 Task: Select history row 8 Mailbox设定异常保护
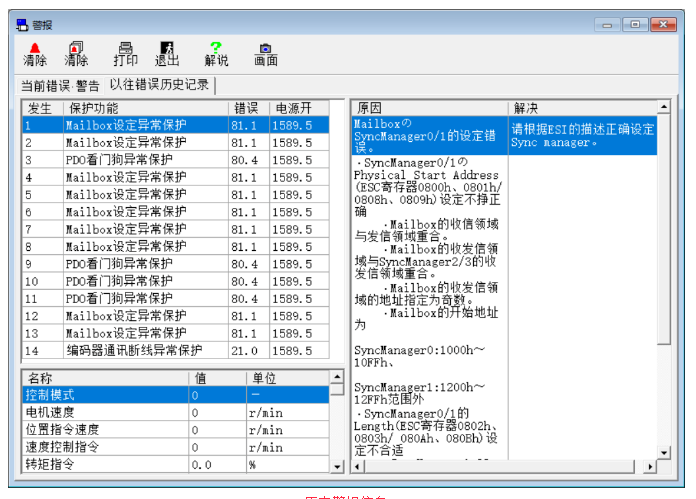[176, 246]
